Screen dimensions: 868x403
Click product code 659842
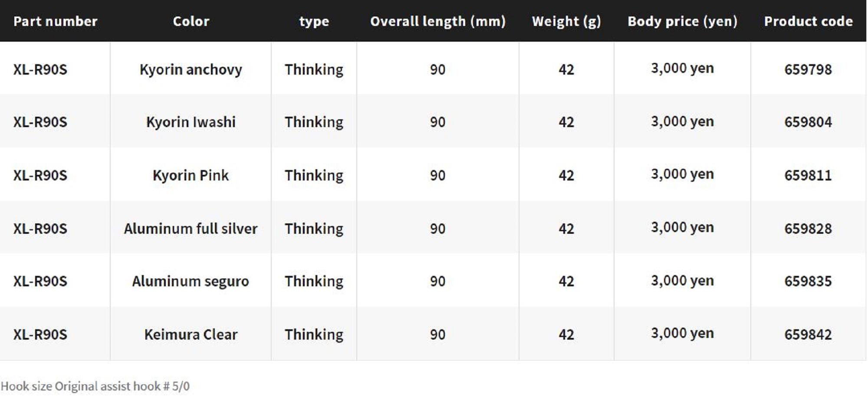pyautogui.click(x=808, y=334)
